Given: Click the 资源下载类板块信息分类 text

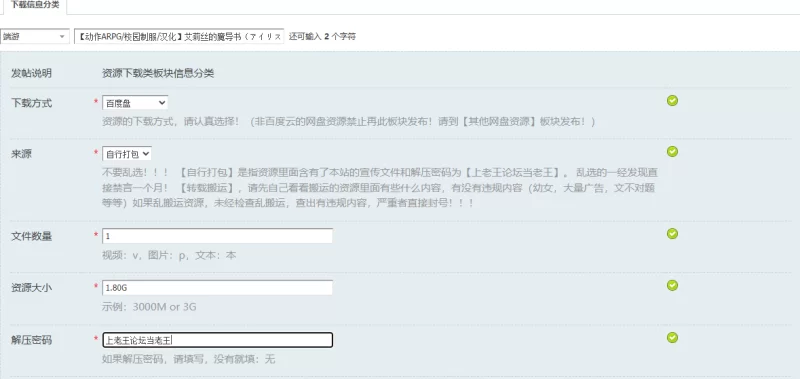Looking at the screenshot, I should (x=158, y=73).
